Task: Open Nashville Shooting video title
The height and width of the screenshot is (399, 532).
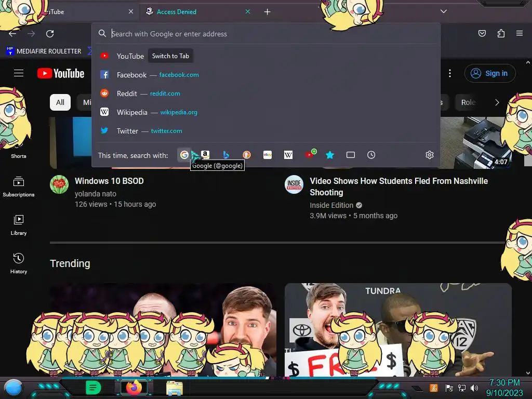Action: click(x=398, y=187)
